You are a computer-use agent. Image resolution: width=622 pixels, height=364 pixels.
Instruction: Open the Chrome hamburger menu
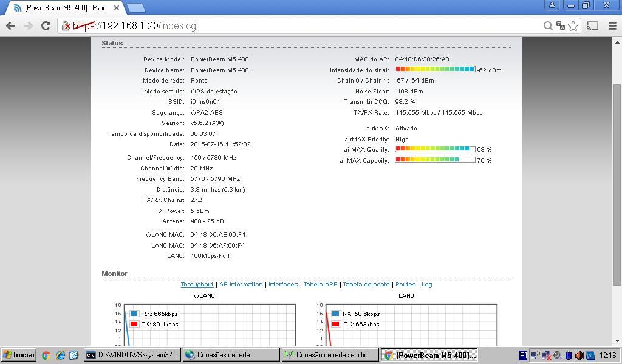[x=612, y=25]
